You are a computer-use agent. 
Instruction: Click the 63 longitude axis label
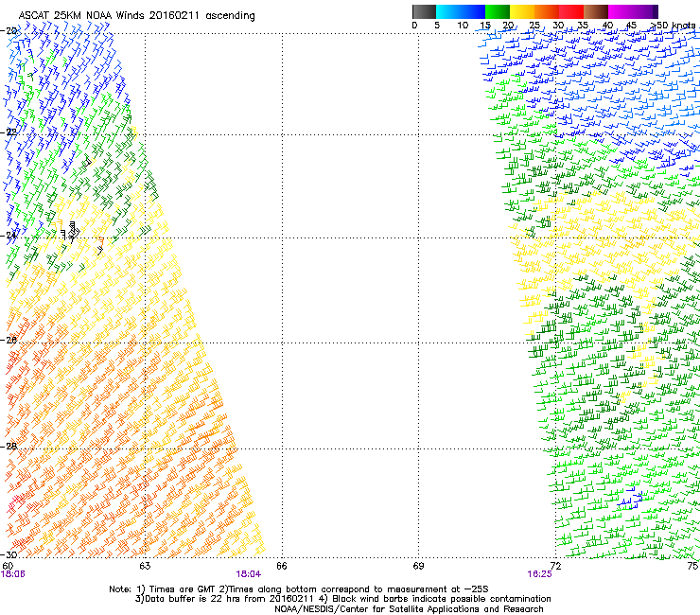click(145, 566)
